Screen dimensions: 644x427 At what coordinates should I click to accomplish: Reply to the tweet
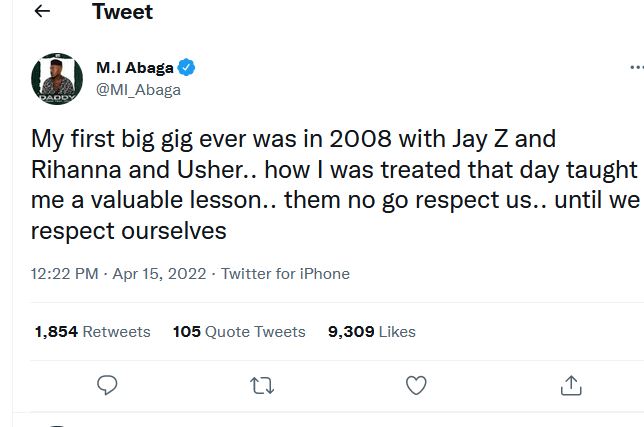(107, 384)
